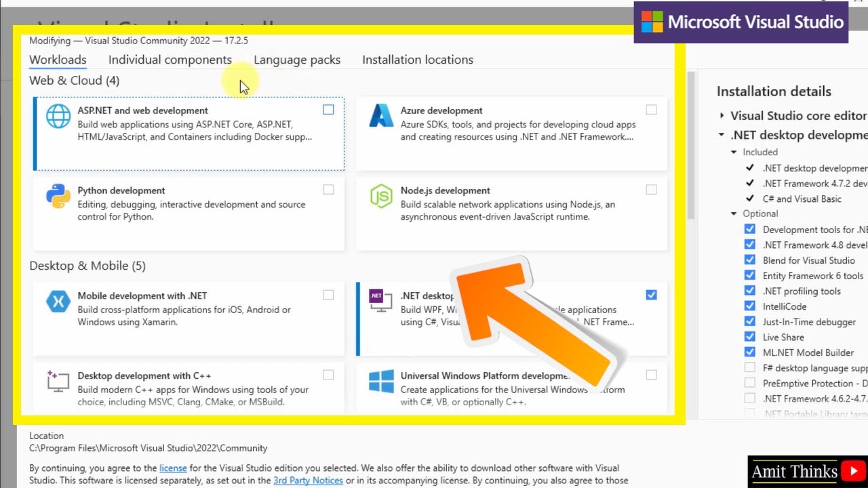The image size is (868, 488).
Task: Click the Azure development logo icon
Action: 381,116
